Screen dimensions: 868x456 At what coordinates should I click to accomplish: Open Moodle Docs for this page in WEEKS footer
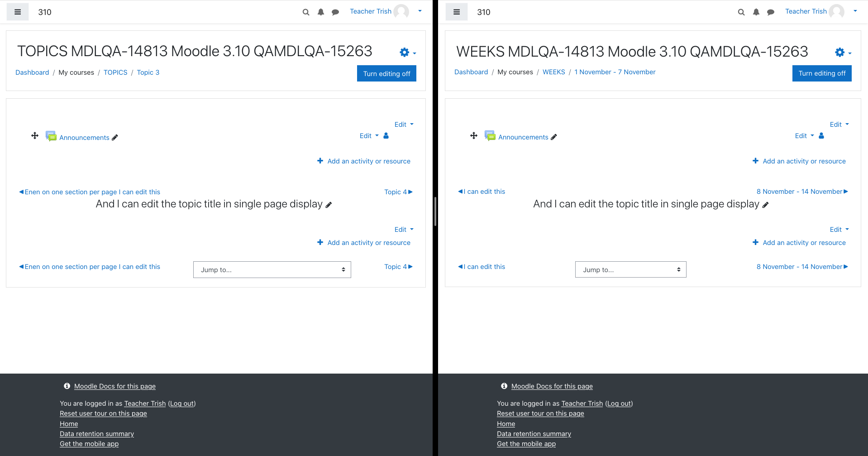pyautogui.click(x=552, y=386)
